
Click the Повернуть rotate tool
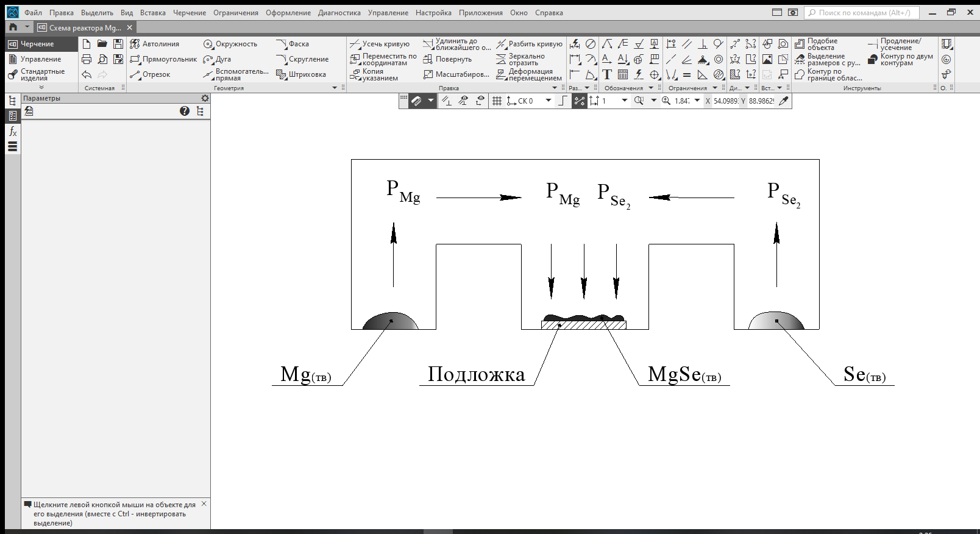click(x=447, y=59)
